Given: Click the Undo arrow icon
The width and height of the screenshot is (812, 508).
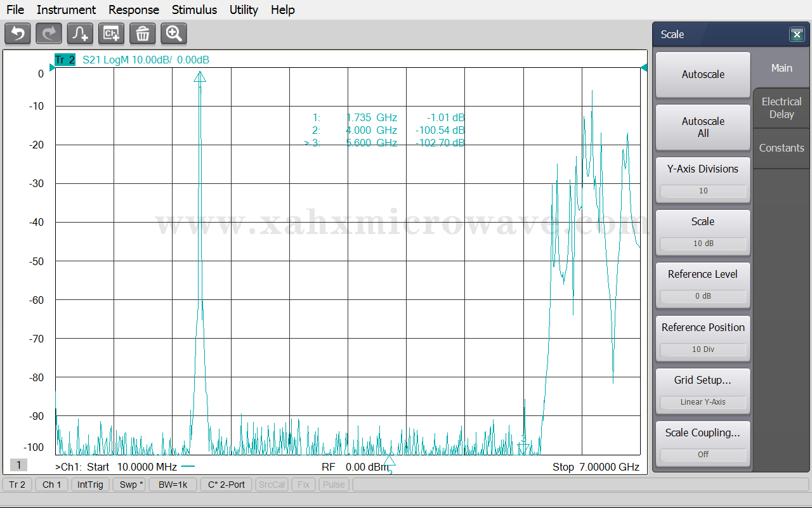Looking at the screenshot, I should pyautogui.click(x=17, y=34).
